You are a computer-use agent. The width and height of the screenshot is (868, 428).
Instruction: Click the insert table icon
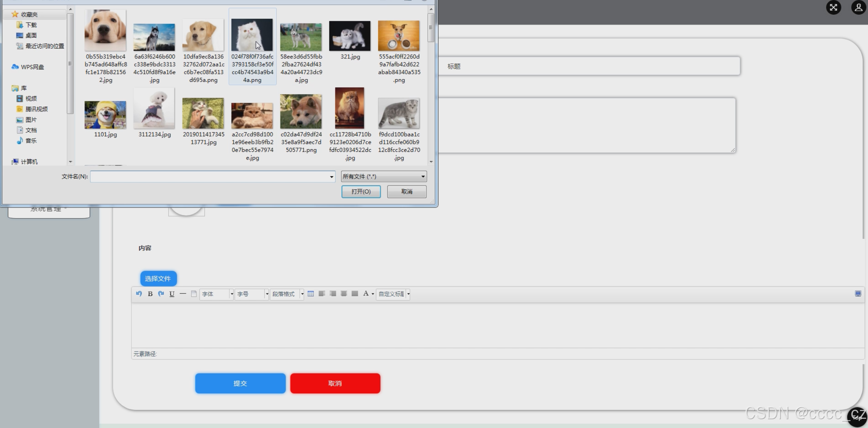[310, 294]
